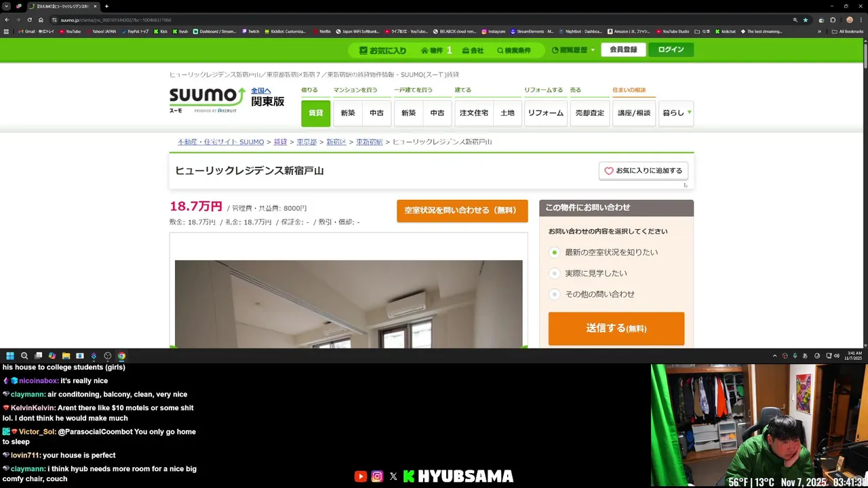This screenshot has width=868, height=488.
Task: Click the SUUMO logo
Action: coord(207,100)
